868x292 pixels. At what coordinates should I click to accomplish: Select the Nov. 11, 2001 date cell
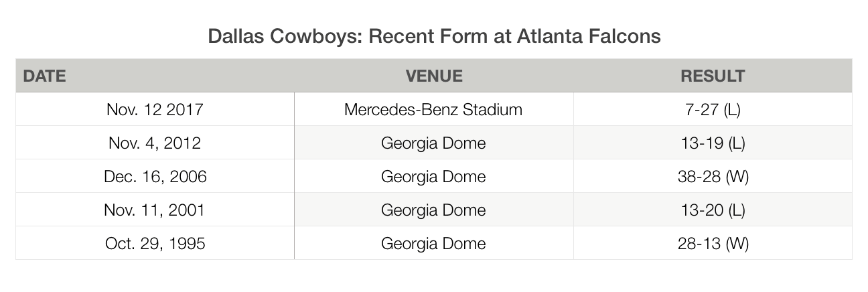click(x=155, y=210)
